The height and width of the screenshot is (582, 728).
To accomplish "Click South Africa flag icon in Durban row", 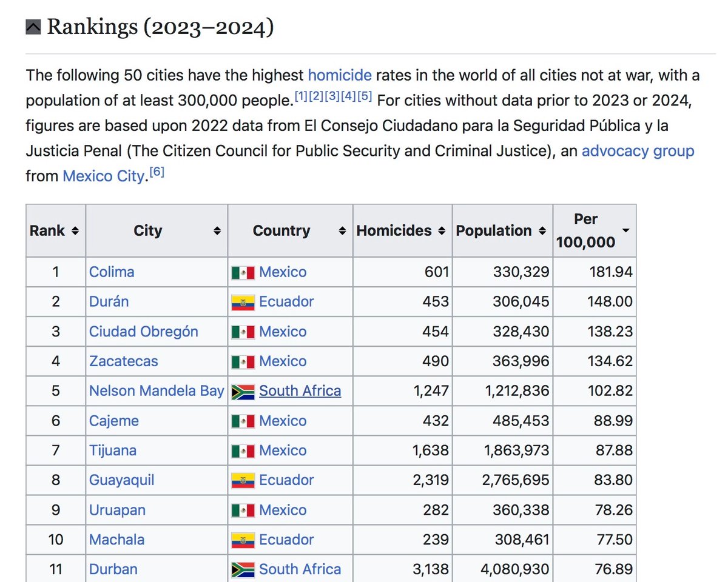I will point(243,570).
